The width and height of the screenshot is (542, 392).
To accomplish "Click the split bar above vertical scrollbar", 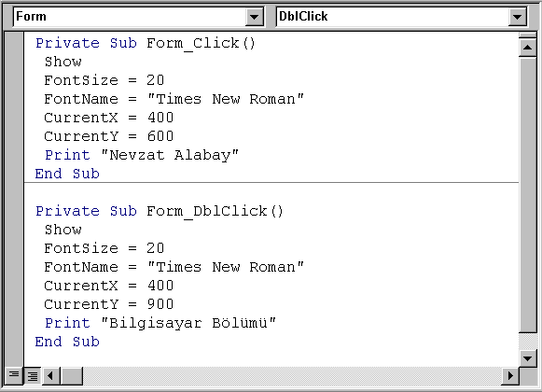I will 527,35.
